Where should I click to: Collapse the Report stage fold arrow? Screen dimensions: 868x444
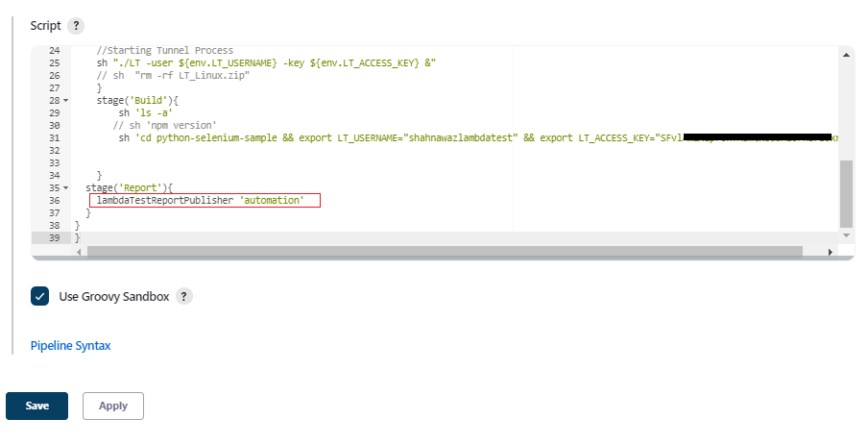65,188
